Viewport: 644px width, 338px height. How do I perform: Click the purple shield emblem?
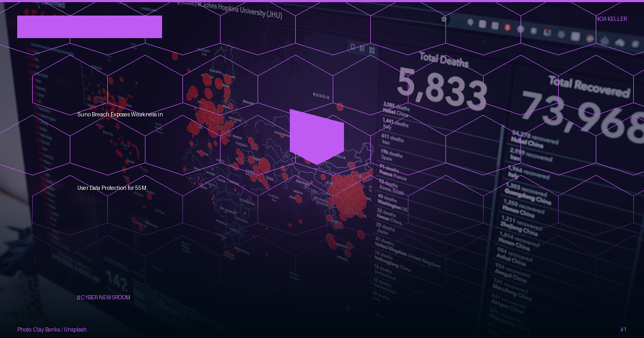[317, 137]
